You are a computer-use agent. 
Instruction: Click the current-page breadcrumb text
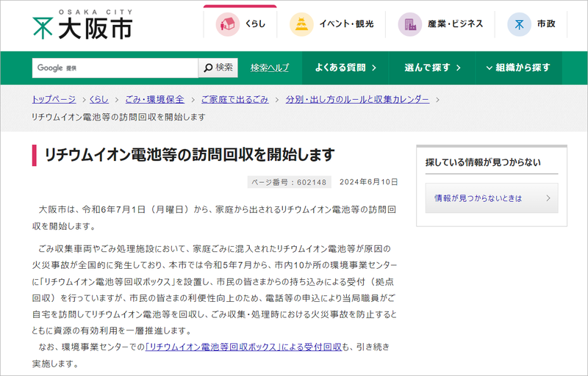click(118, 117)
